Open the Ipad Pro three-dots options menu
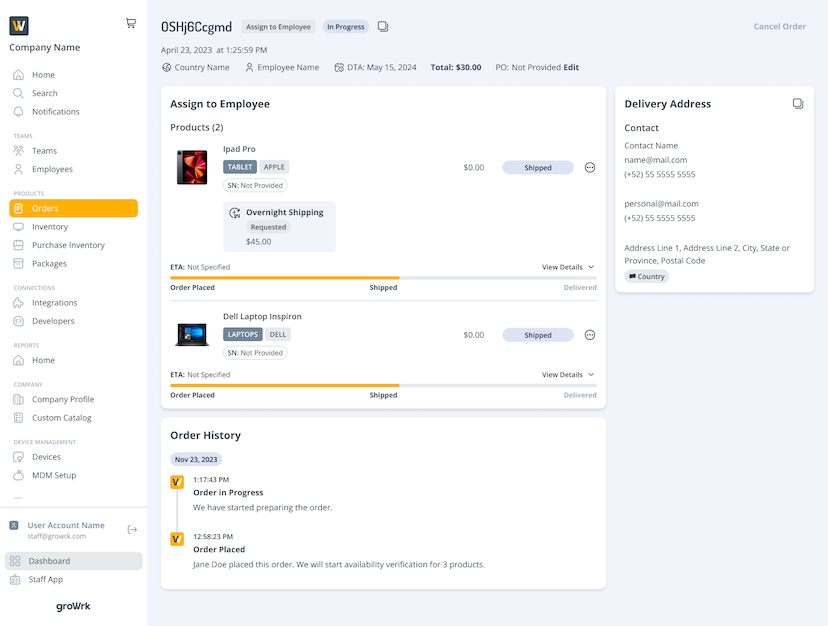Screen dimensions: 828x626 click(x=590, y=168)
